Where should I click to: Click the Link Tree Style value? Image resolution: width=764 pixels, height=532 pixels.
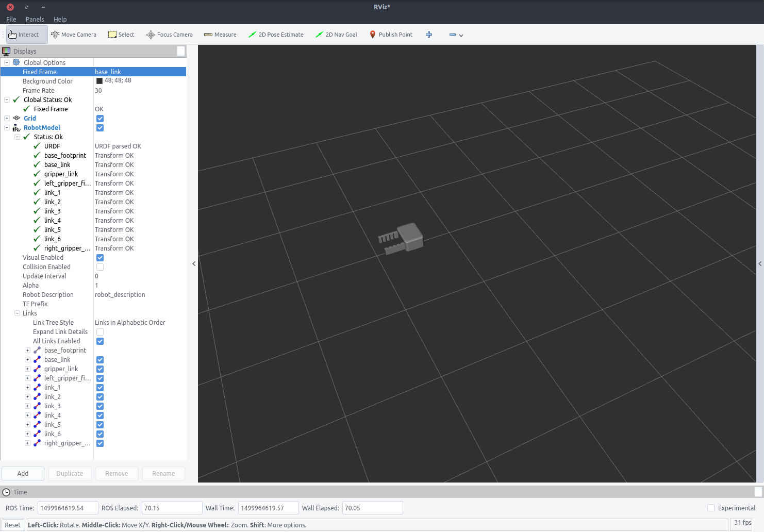click(130, 322)
